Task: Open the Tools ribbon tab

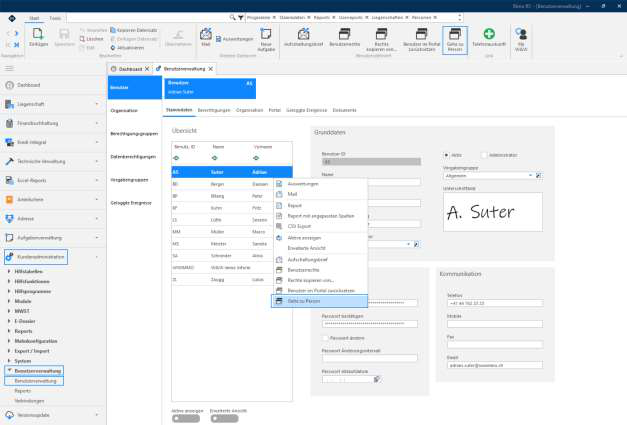Action: pyautogui.click(x=55, y=18)
